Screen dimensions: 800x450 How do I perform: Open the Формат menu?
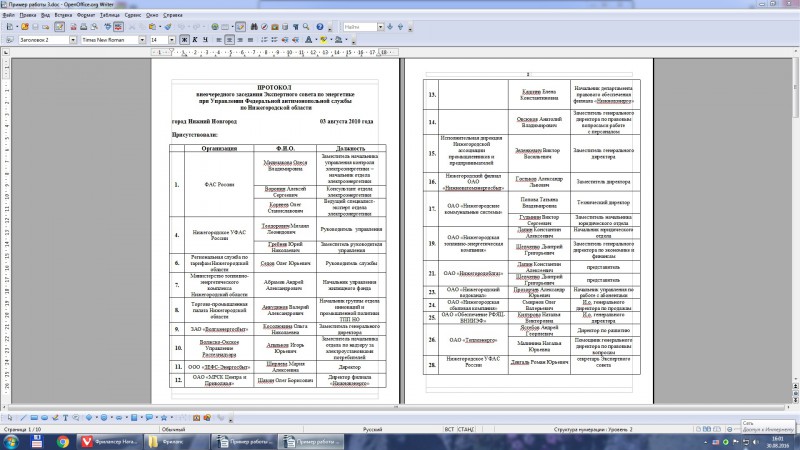pos(86,15)
